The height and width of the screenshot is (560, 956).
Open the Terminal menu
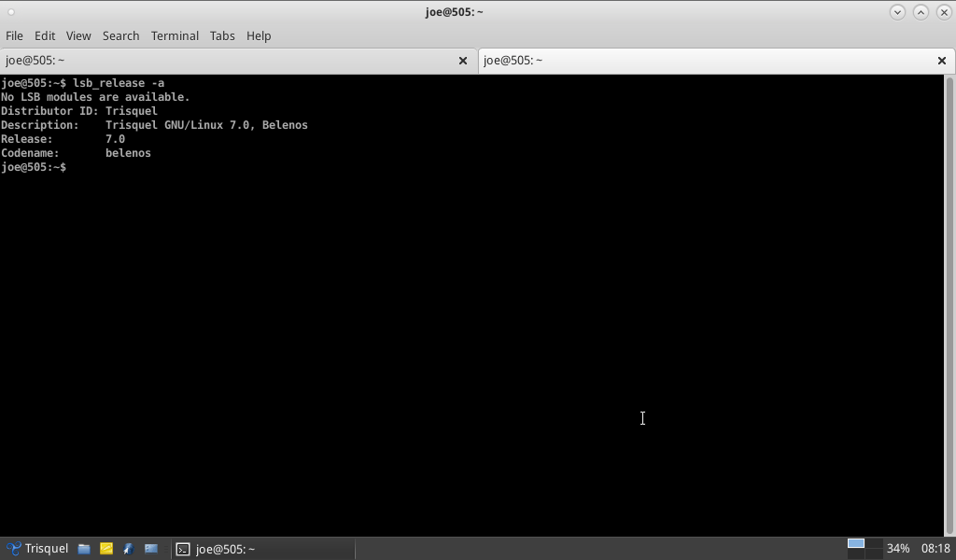[x=175, y=36]
